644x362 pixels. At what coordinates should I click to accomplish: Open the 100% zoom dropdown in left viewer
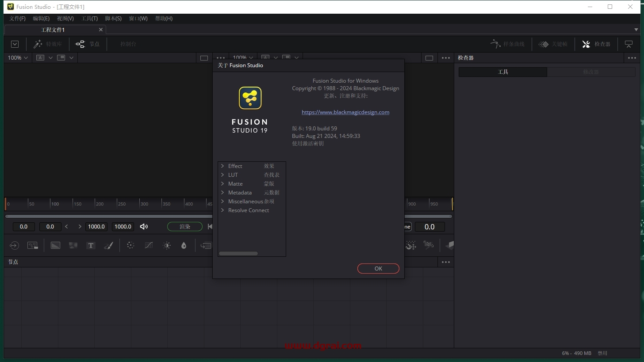18,58
